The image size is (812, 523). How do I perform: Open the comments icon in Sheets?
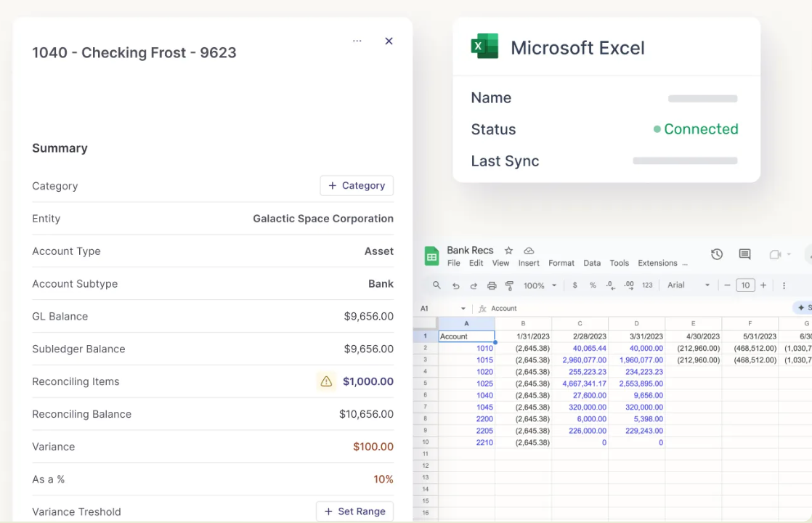click(744, 254)
